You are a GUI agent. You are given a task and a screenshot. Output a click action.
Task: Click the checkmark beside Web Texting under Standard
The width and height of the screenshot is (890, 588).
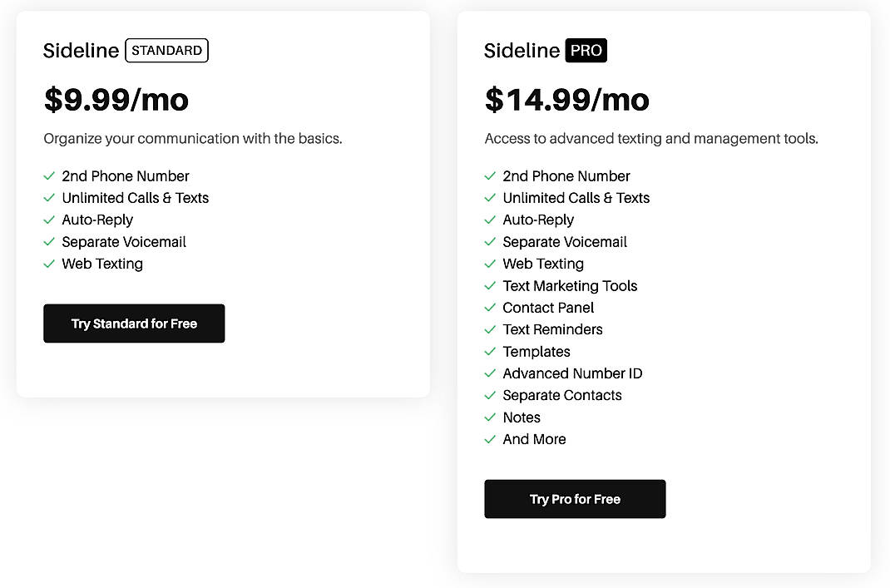(48, 264)
